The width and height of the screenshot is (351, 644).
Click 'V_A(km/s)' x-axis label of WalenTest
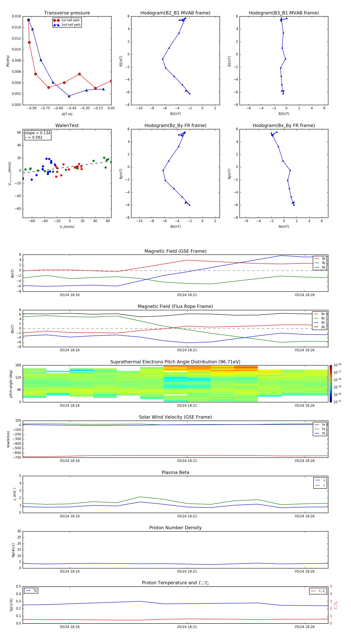[x=67, y=227]
